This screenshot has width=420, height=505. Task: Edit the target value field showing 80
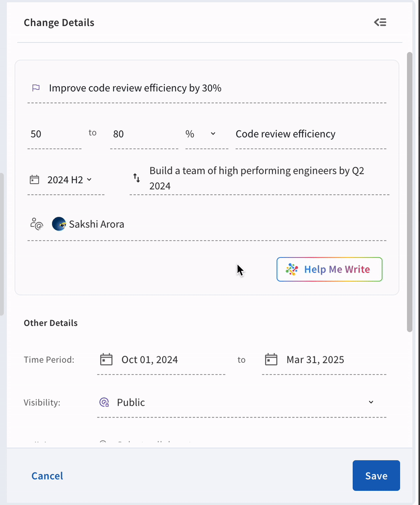143,134
